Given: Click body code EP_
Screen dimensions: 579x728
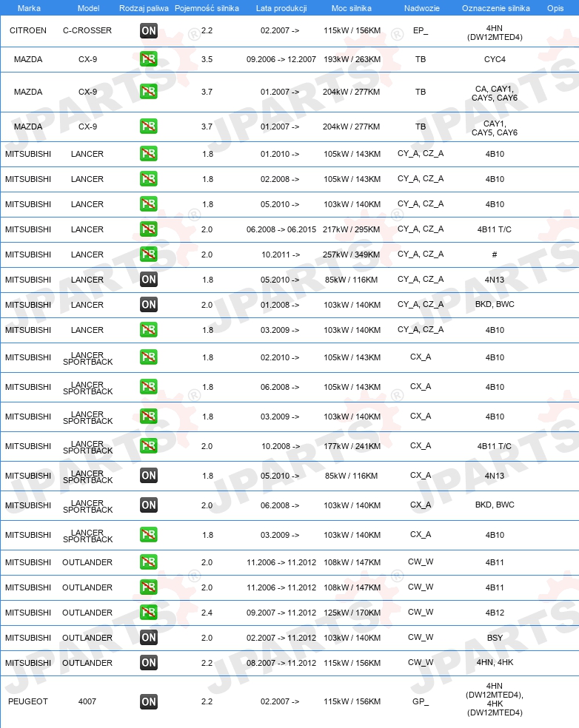Looking at the screenshot, I should (x=421, y=30).
